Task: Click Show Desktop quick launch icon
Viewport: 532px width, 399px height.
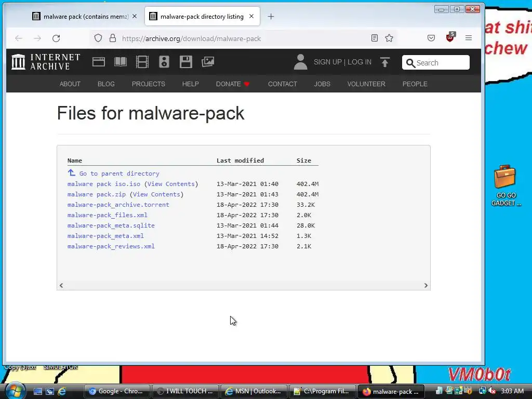Action: pos(37,391)
